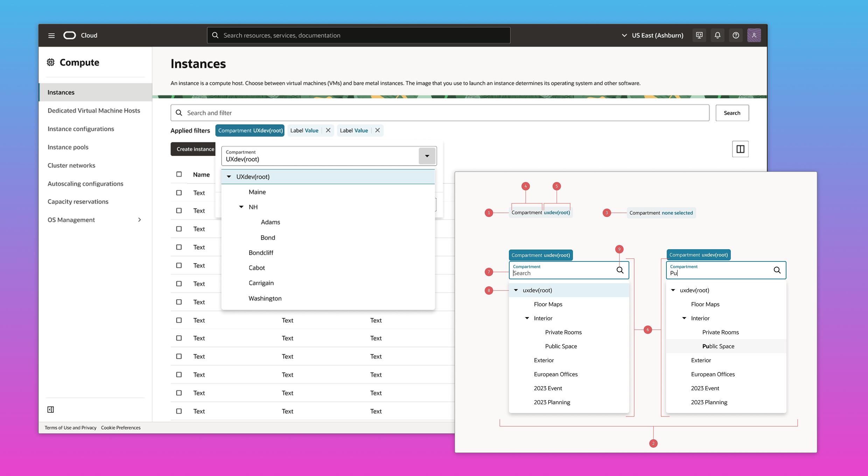Collapse the sidebar using bottom-left icon

point(51,409)
